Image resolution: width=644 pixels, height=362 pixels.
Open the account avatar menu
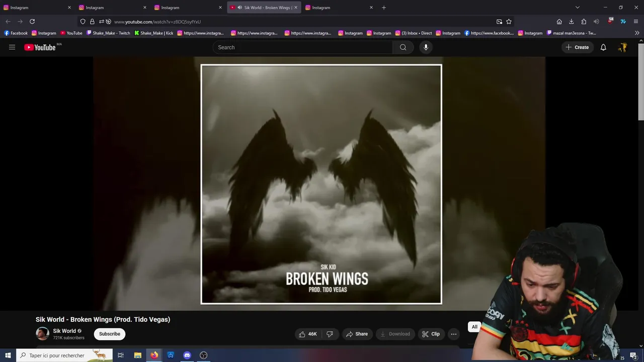[x=623, y=47]
